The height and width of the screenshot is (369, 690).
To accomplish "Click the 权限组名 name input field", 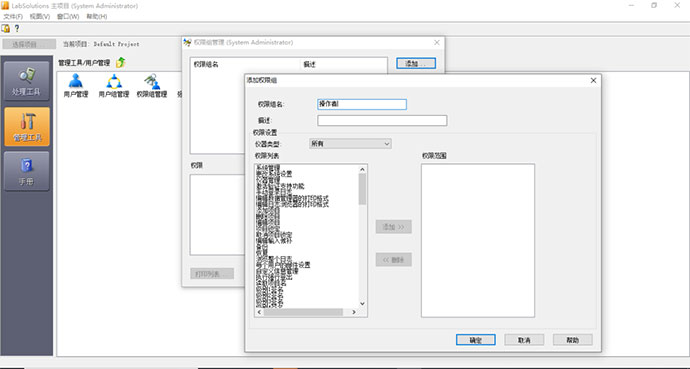I will [x=362, y=104].
